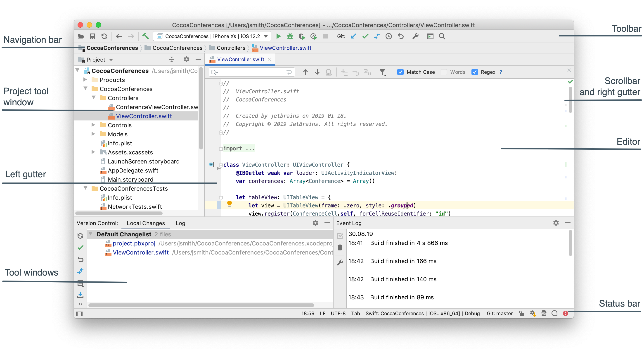This screenshot has height=353, width=644.
Task: Start debugging with the bug icon
Action: [290, 36]
